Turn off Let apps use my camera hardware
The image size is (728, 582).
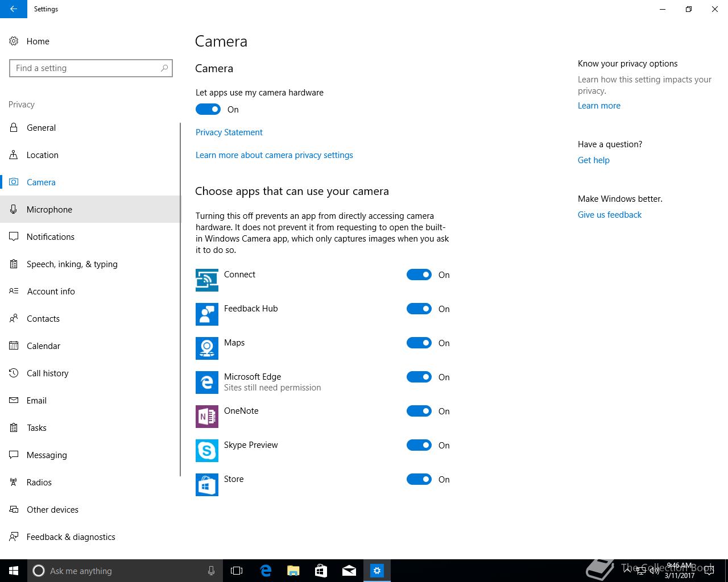click(x=208, y=109)
